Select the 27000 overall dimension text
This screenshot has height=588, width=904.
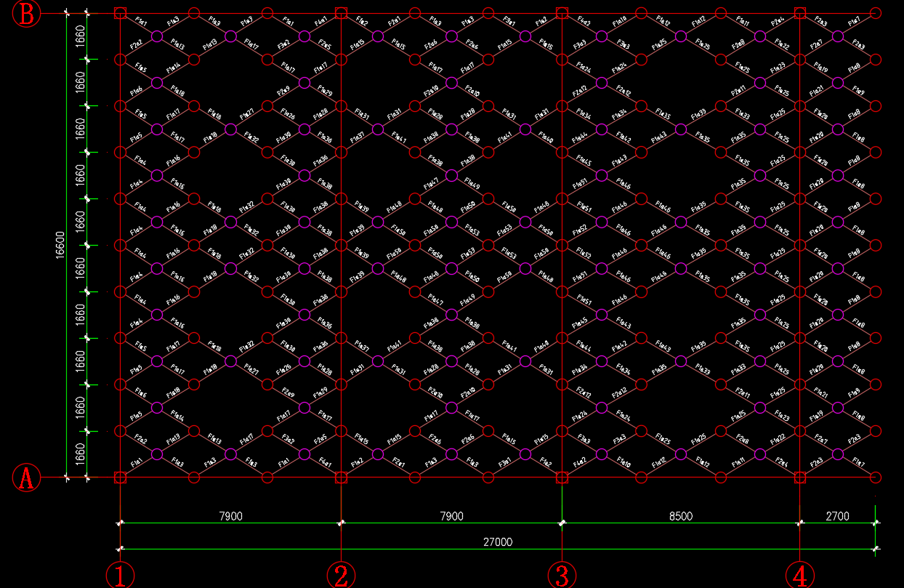498,541
